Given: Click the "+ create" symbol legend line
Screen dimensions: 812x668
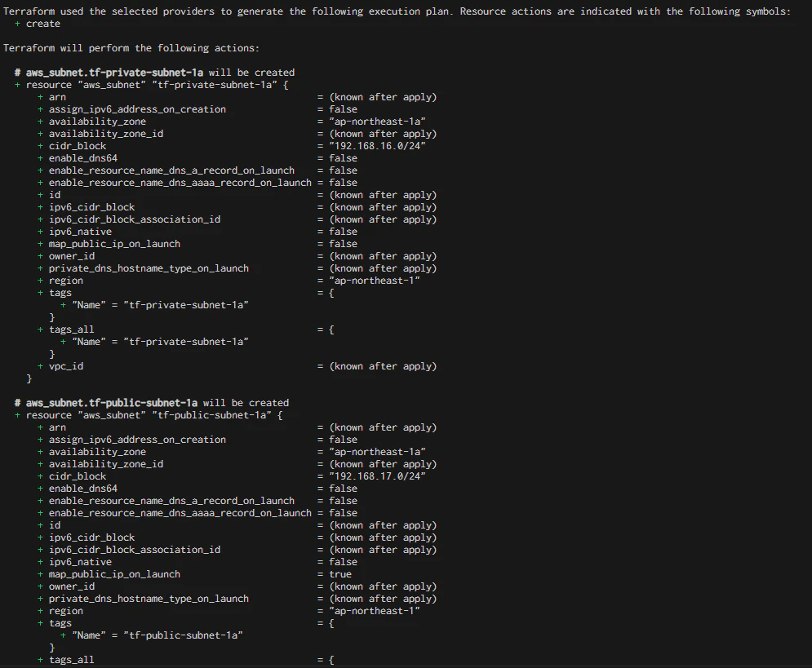Looking at the screenshot, I should [38, 24].
